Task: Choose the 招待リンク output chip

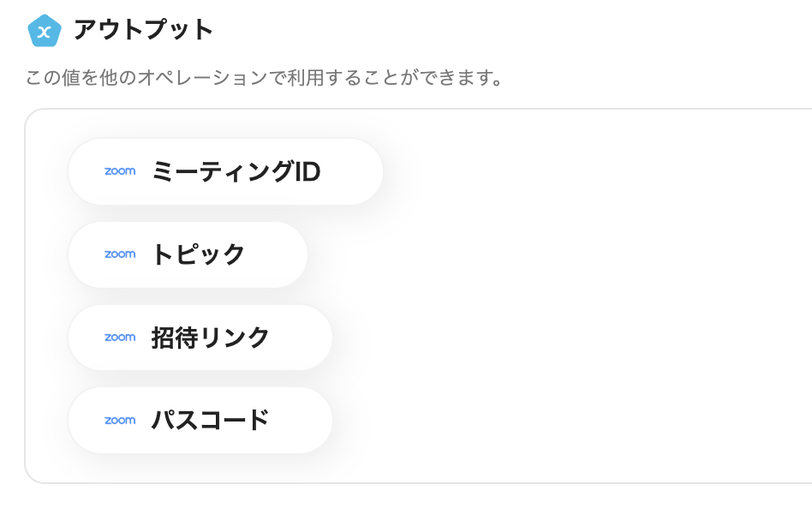Action: (x=200, y=338)
